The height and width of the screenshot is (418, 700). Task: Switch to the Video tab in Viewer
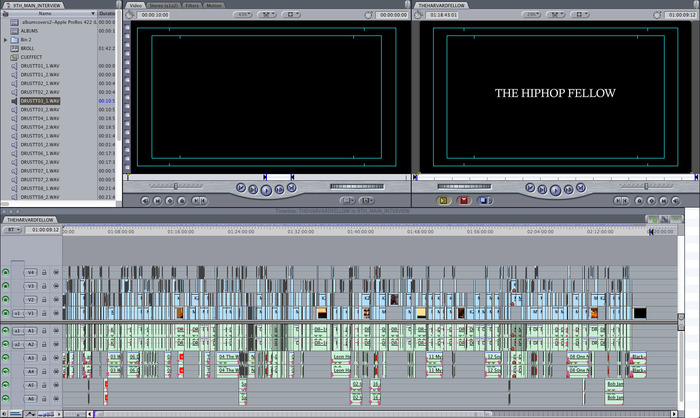pyautogui.click(x=135, y=5)
